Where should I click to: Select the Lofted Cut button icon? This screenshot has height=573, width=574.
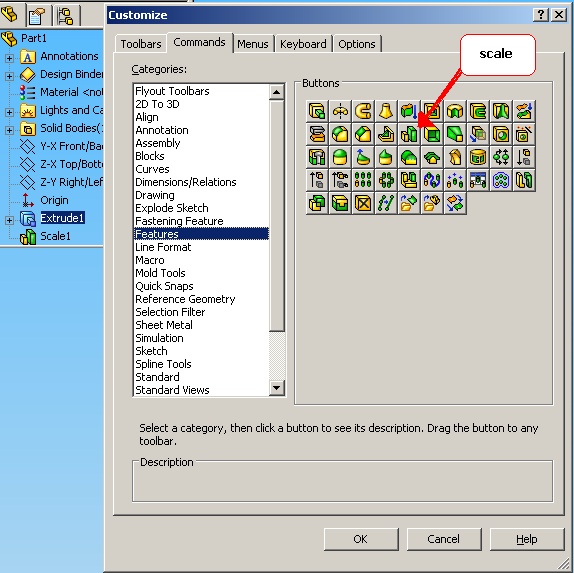point(501,111)
